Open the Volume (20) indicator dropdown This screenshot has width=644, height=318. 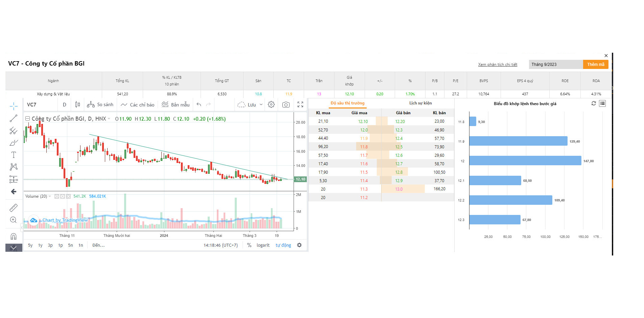(x=50, y=196)
